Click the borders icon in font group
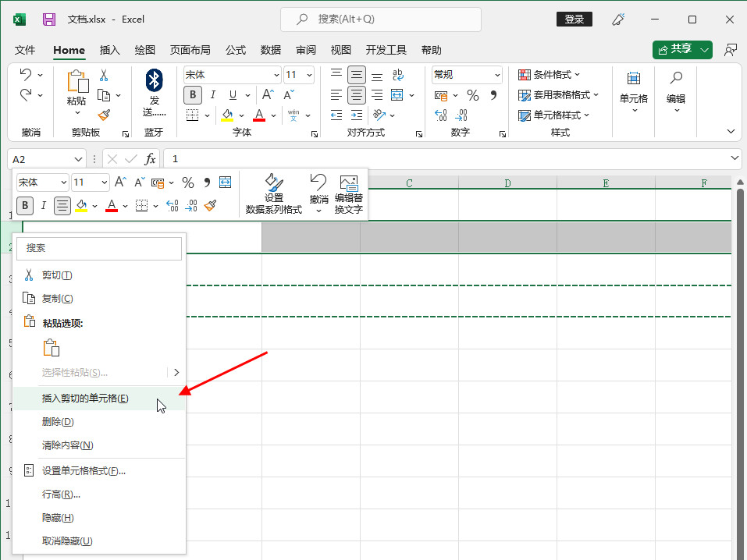Viewport: 747px width, 560px height. pos(193,115)
